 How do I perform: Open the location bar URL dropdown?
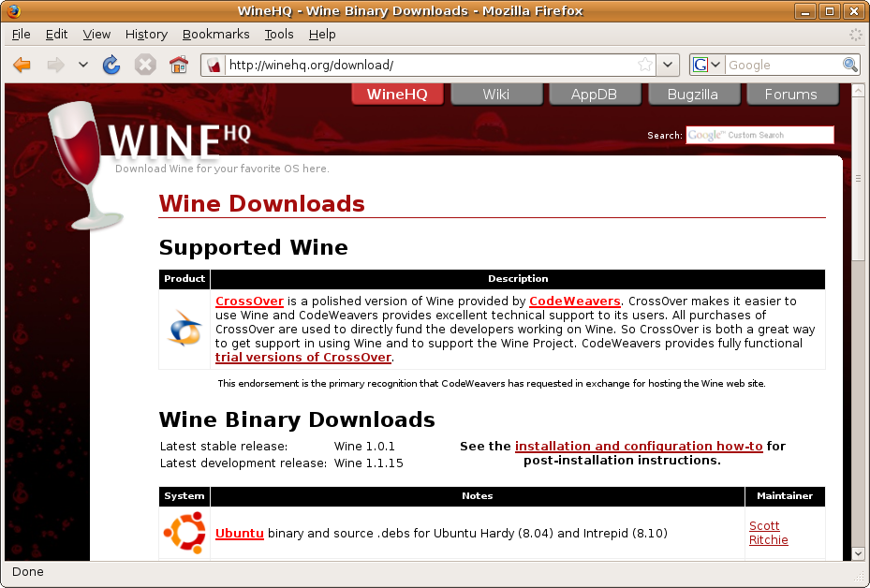point(666,64)
